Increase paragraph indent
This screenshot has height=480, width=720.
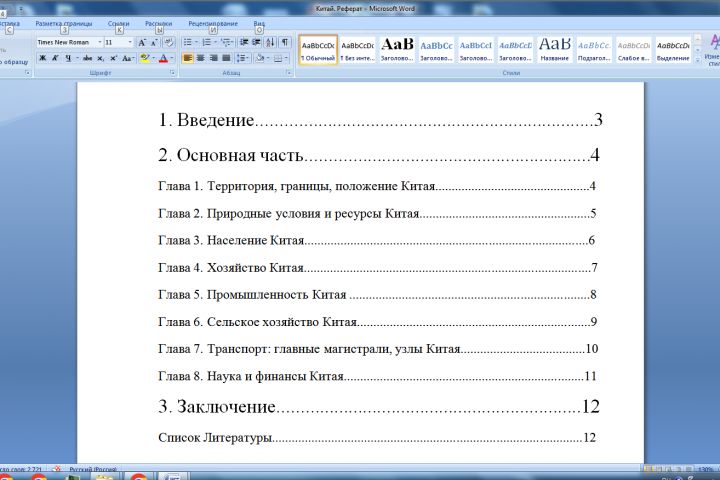(x=256, y=43)
